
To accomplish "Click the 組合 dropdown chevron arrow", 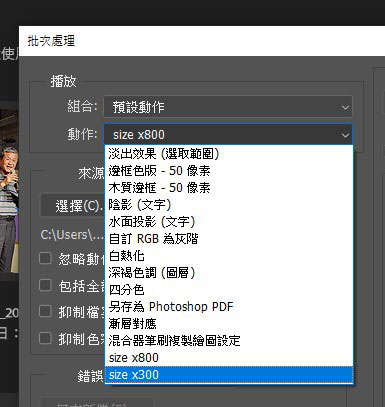I will point(345,107).
